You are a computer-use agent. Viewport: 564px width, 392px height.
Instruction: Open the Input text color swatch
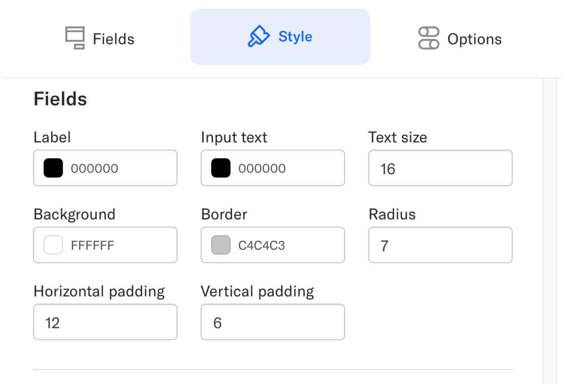pyautogui.click(x=221, y=168)
